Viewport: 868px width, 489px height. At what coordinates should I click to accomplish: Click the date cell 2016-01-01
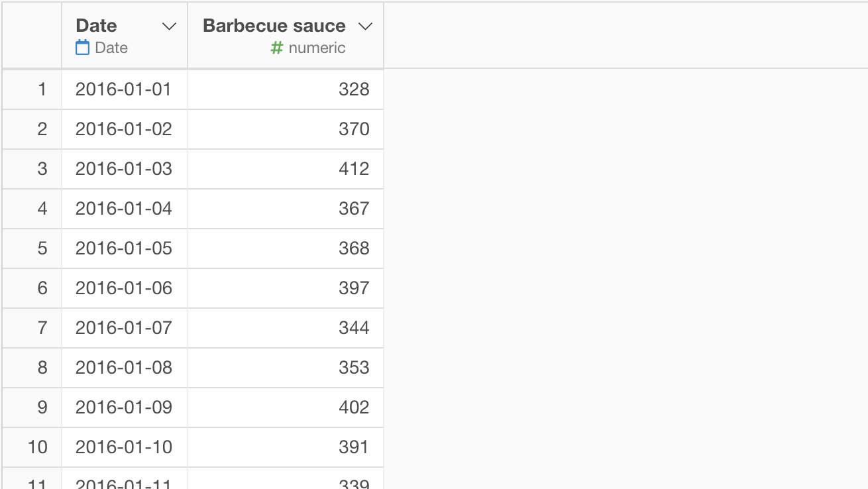coord(125,89)
